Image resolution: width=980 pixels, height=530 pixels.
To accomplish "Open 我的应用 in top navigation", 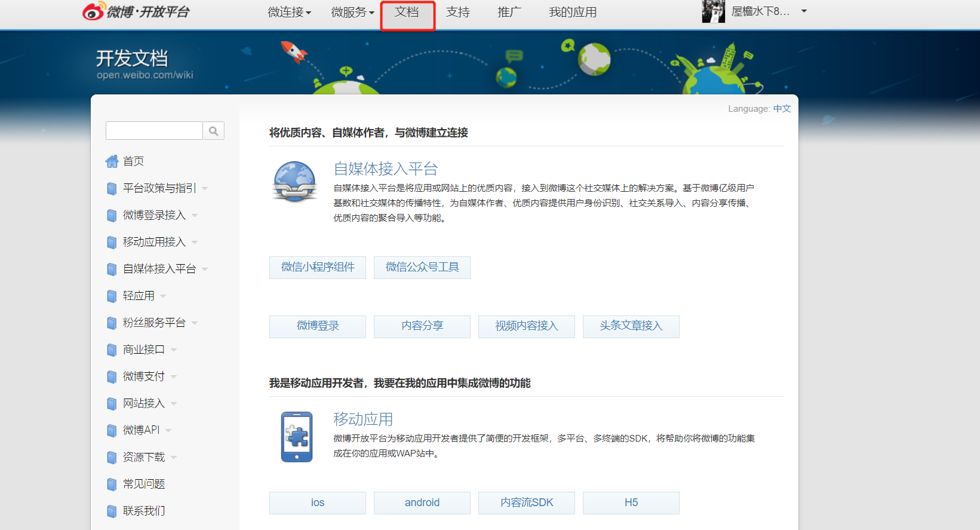I will click(x=573, y=12).
